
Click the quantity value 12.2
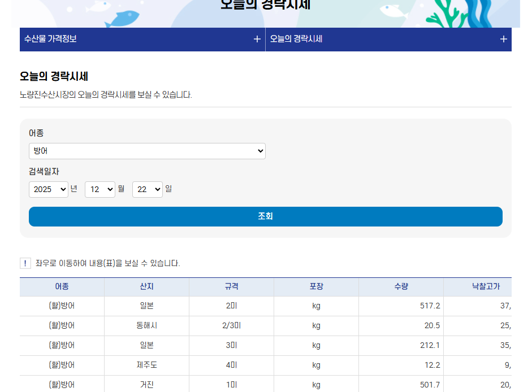click(432, 365)
